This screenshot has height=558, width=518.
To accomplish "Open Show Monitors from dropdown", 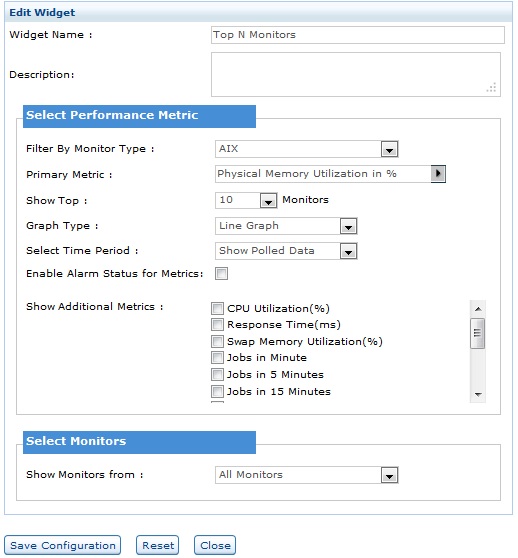I will (x=306, y=475).
